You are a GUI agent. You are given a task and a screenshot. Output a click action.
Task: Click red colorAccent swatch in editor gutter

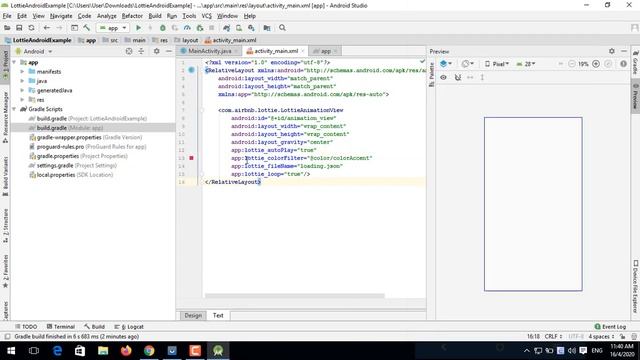click(x=191, y=158)
